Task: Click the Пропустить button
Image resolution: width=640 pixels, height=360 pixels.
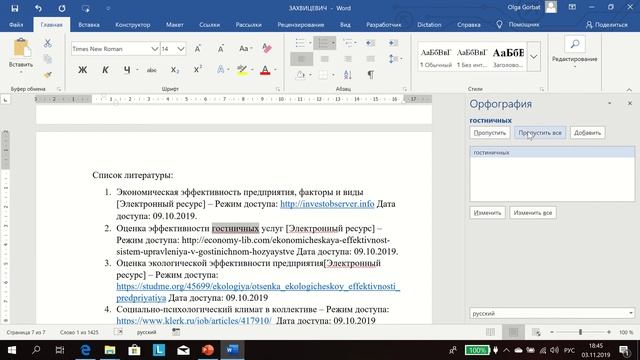Action: tap(489, 133)
